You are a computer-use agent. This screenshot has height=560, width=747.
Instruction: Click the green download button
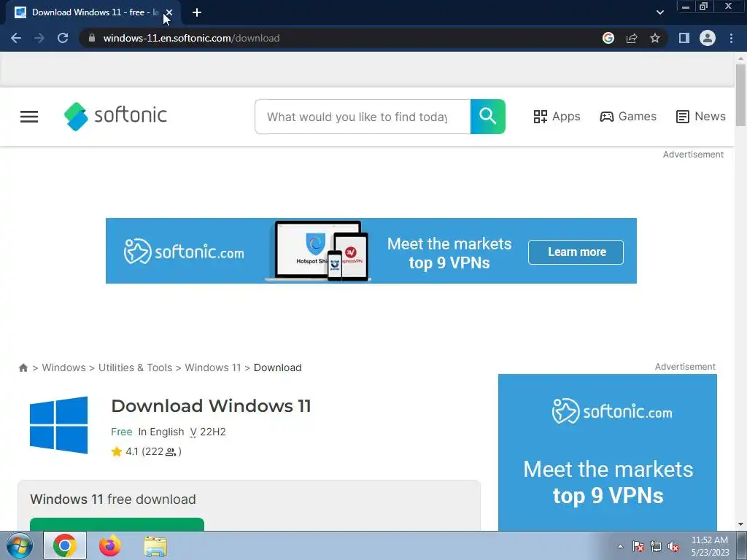click(x=117, y=524)
